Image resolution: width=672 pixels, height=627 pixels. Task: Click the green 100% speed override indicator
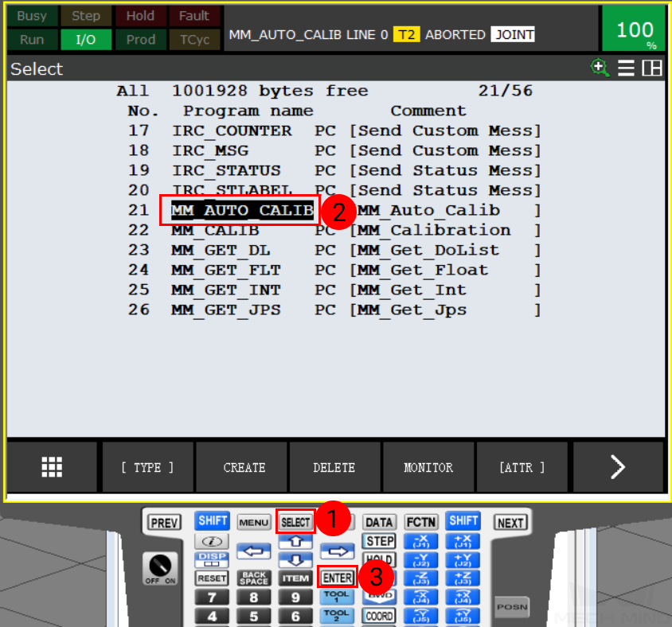(634, 29)
